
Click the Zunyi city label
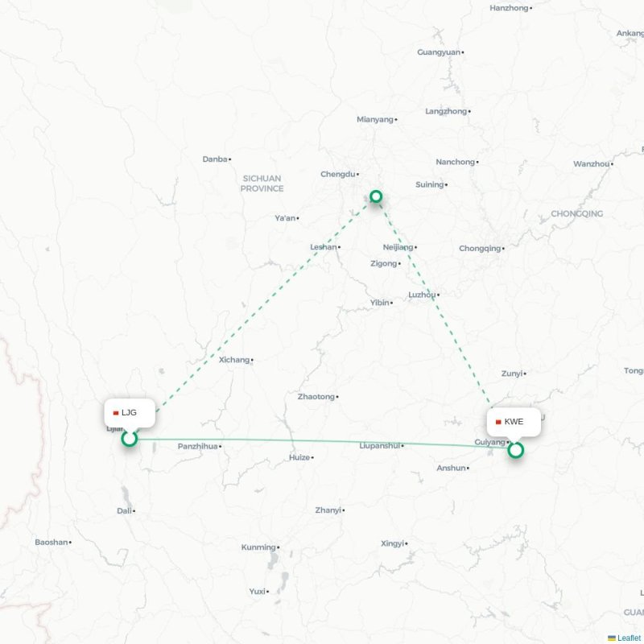[512, 374]
